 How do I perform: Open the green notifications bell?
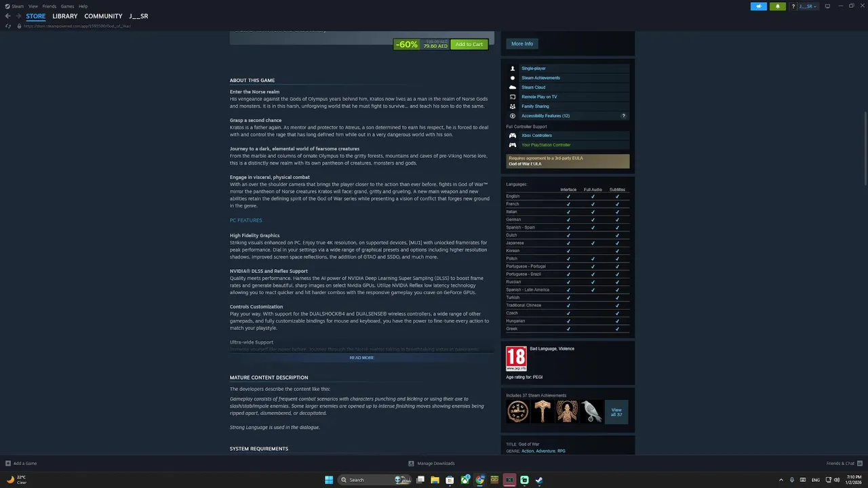point(777,6)
